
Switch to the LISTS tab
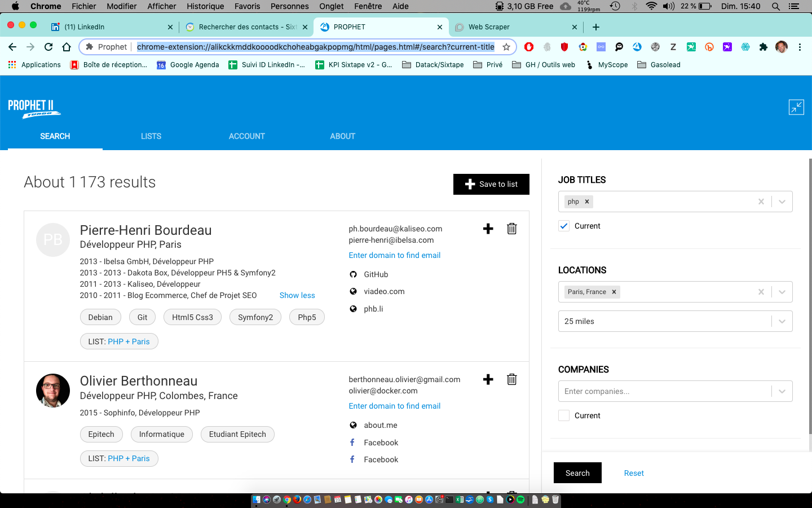point(151,136)
